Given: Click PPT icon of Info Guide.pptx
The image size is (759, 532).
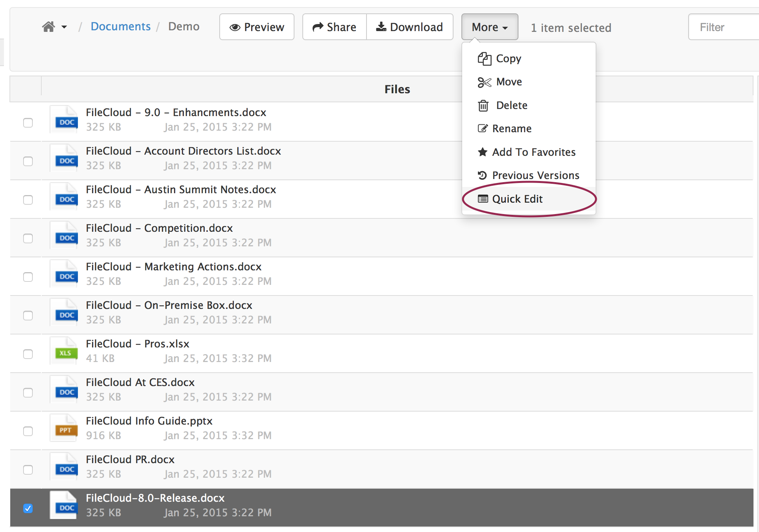Looking at the screenshot, I should 64,428.
